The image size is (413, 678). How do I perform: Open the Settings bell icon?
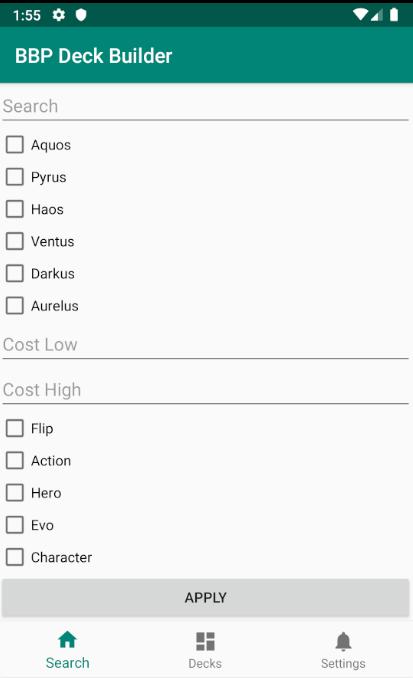pyautogui.click(x=343, y=641)
